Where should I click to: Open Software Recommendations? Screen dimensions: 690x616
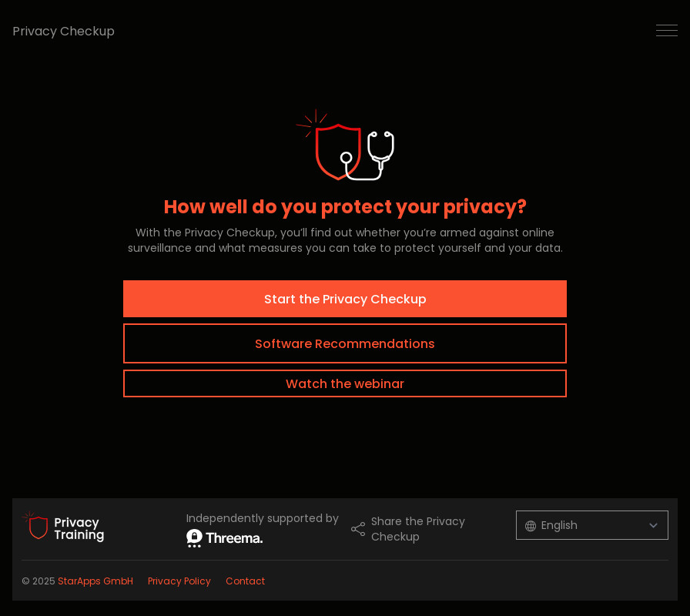tap(345, 343)
